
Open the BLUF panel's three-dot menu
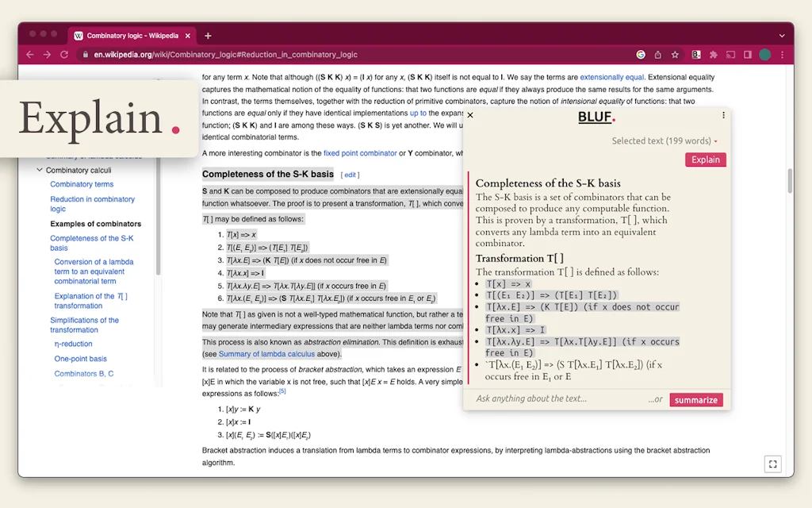(x=722, y=116)
